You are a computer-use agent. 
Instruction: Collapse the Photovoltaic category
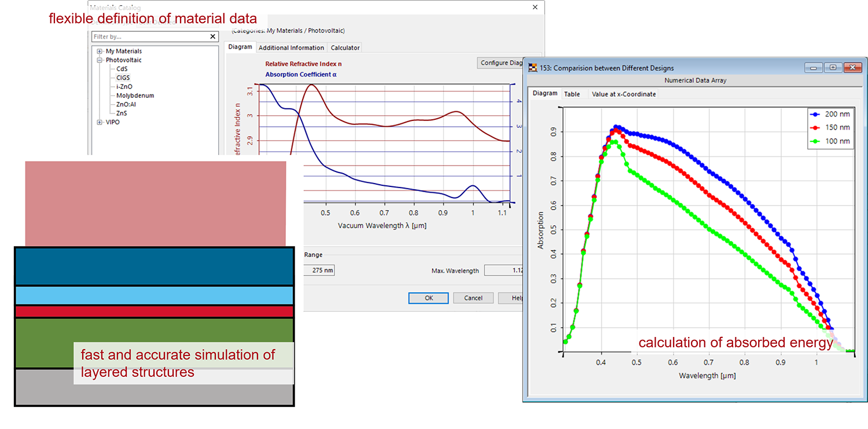(x=100, y=60)
